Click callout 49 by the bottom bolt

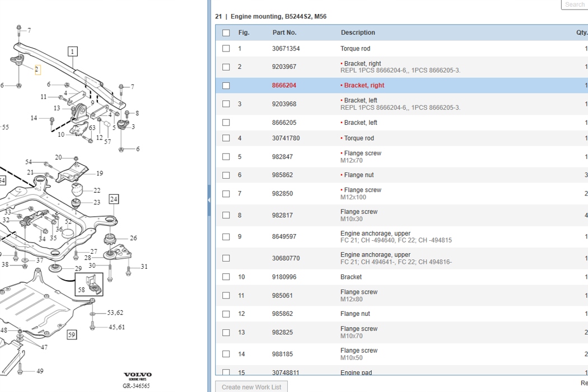[x=40, y=371]
